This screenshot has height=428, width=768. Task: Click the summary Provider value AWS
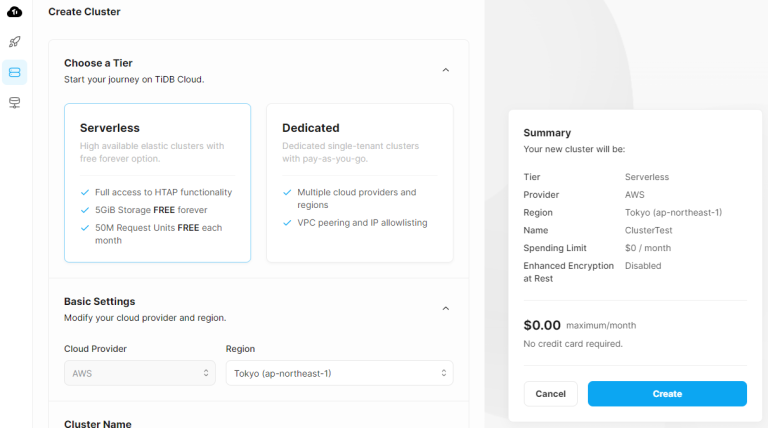tap(635, 195)
